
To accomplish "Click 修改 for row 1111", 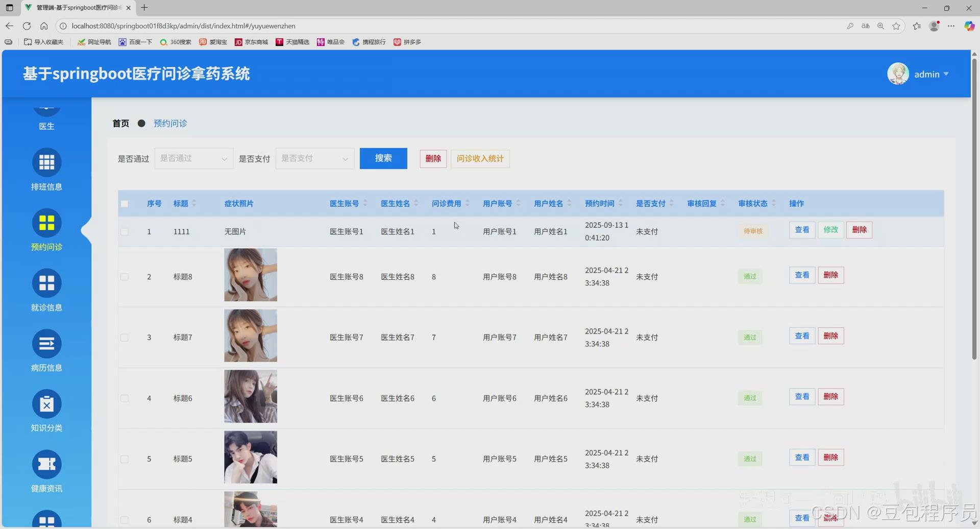I will click(830, 230).
